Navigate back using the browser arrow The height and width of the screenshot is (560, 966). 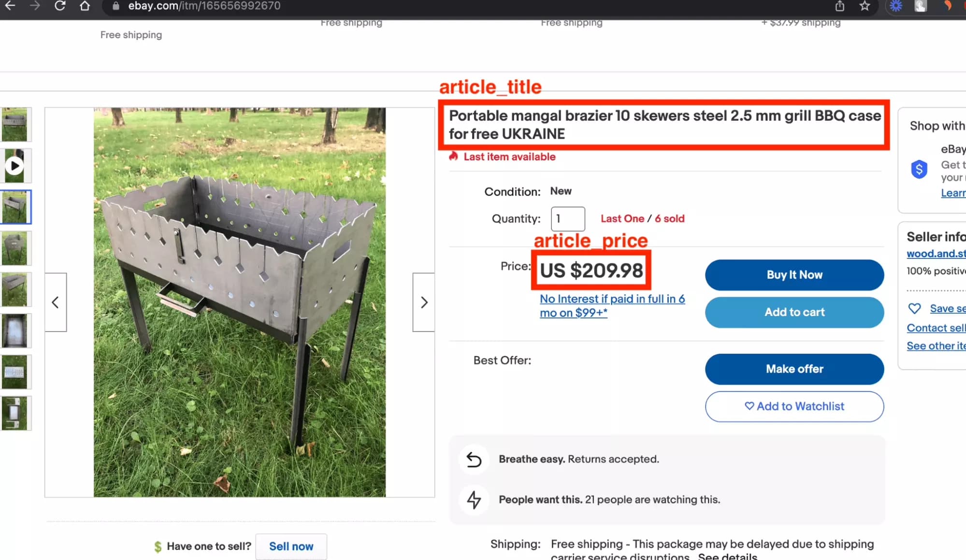pyautogui.click(x=10, y=6)
